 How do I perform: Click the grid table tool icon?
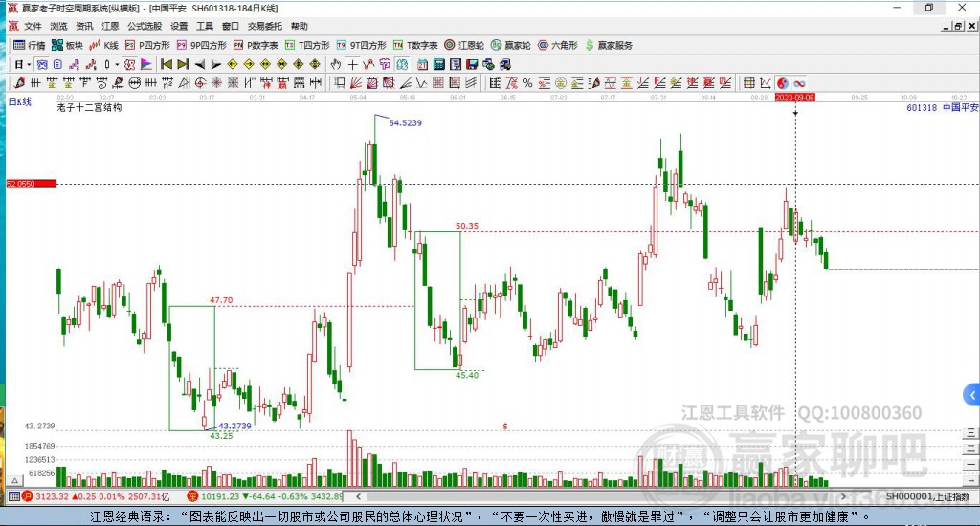pos(748,83)
